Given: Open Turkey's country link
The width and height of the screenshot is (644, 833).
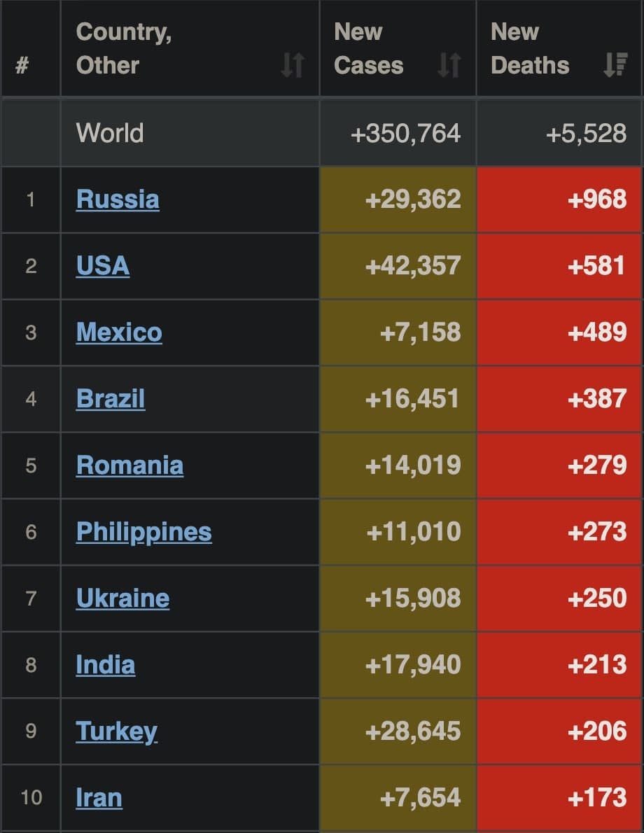Looking at the screenshot, I should (117, 731).
